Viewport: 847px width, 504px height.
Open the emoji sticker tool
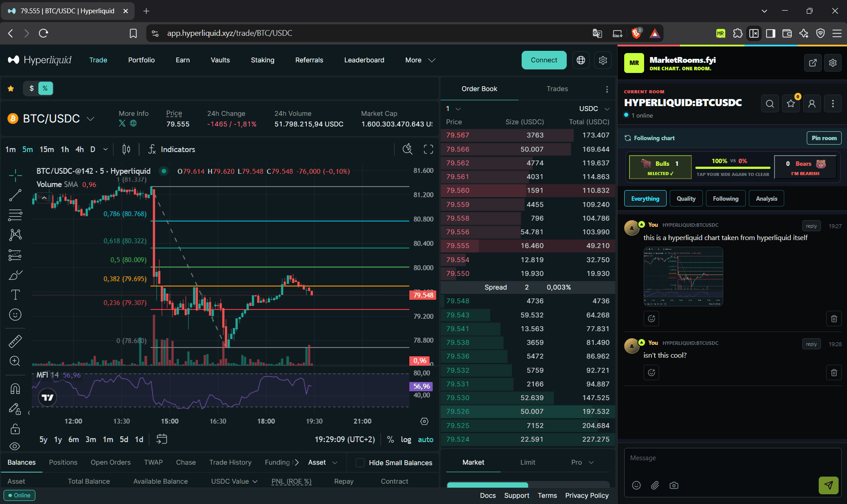15,315
